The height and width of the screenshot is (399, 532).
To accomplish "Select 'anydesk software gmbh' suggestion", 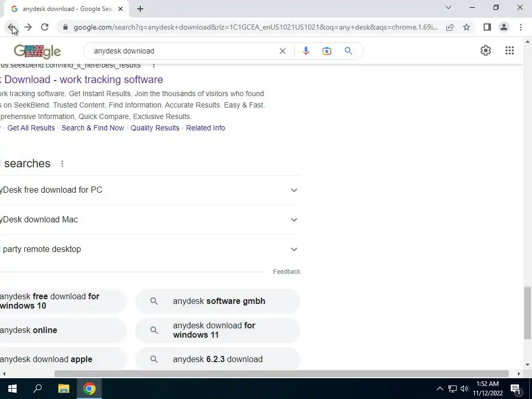I will (218, 301).
